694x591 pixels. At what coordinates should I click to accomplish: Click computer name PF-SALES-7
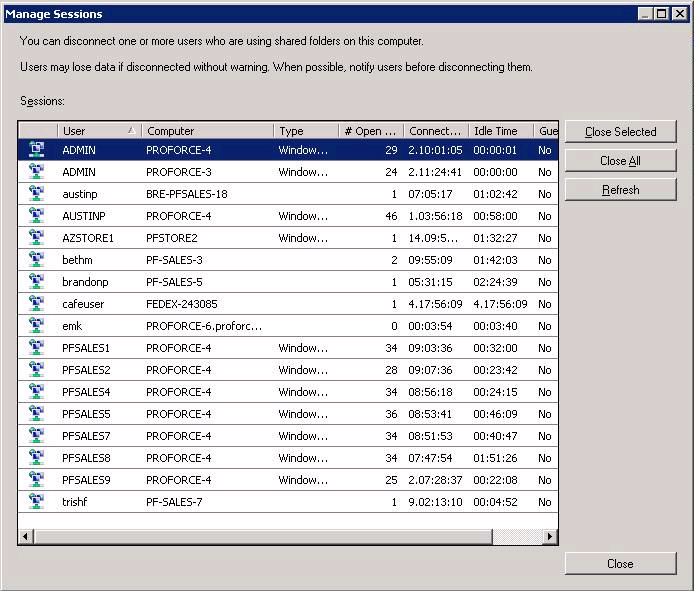174,502
